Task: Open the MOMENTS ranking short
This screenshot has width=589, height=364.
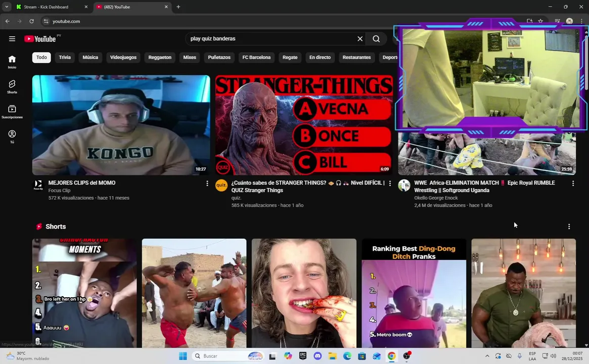Action: click(x=84, y=293)
